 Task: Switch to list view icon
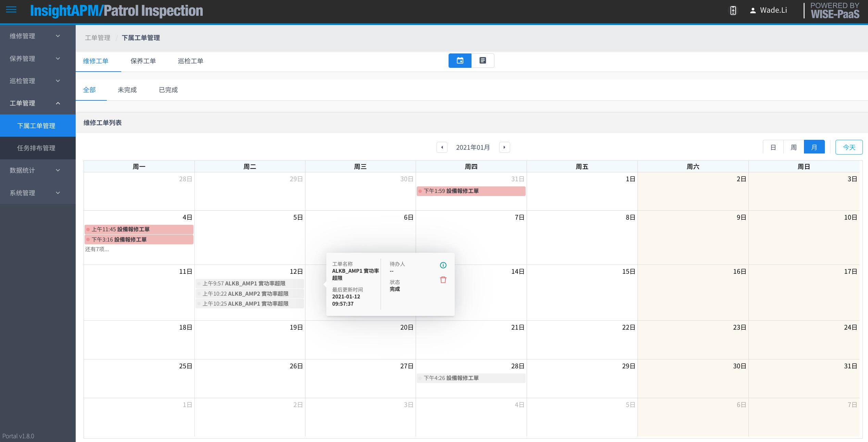(482, 61)
